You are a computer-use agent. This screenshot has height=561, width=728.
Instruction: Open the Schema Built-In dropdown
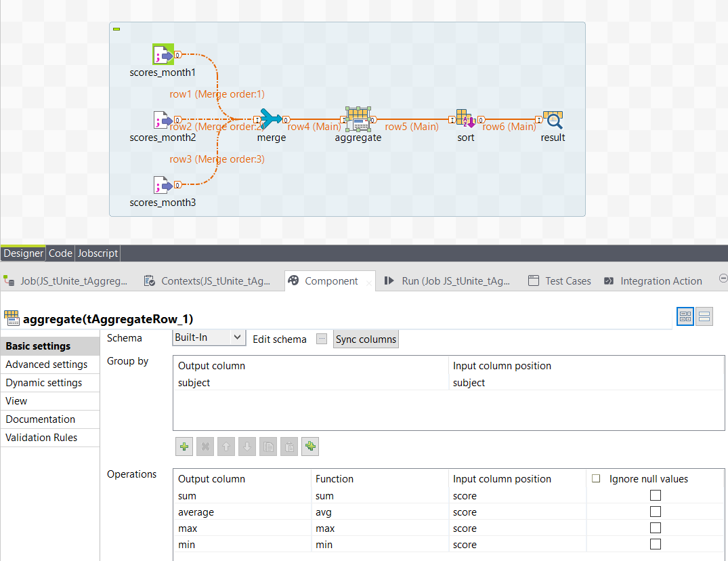[x=209, y=337]
